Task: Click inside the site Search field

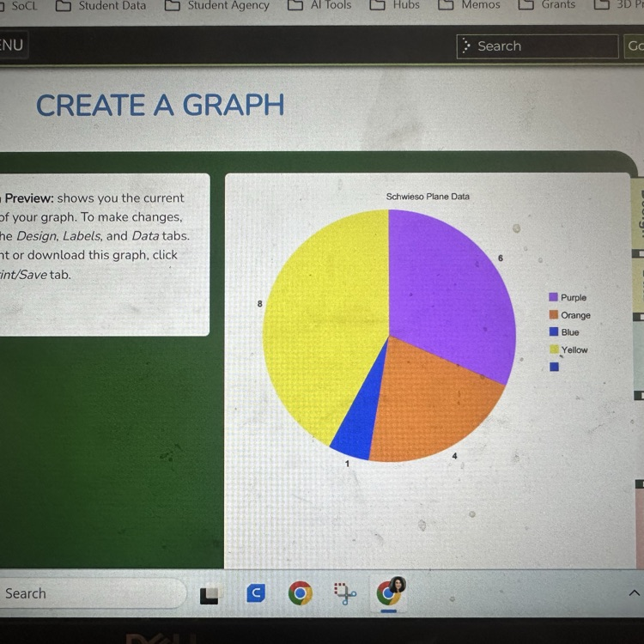Action: pos(537,46)
